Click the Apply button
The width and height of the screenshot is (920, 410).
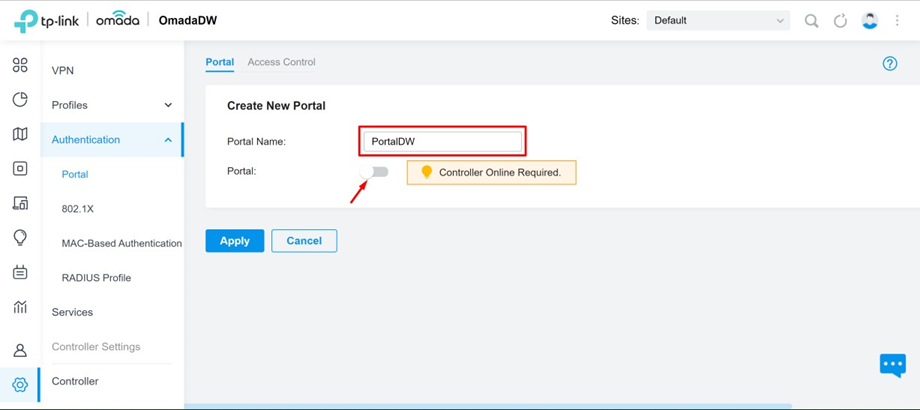(235, 241)
